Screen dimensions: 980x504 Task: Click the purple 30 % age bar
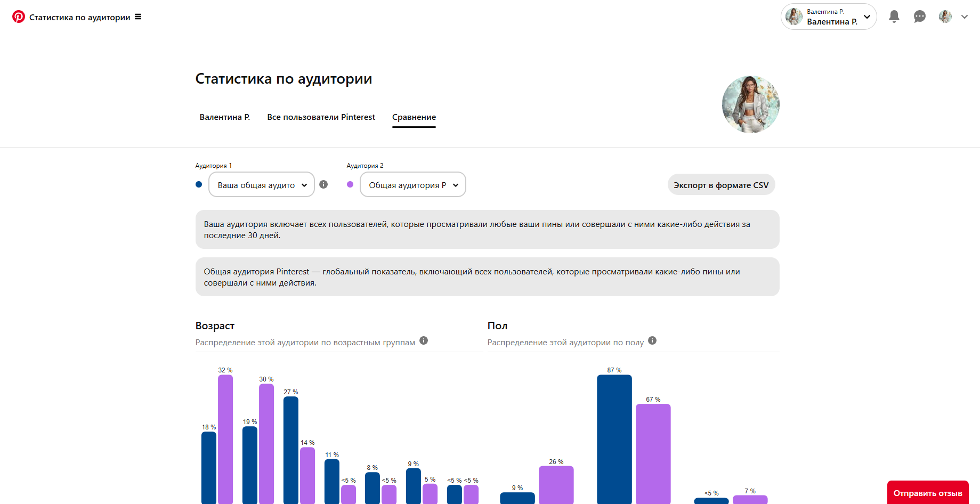click(266, 444)
